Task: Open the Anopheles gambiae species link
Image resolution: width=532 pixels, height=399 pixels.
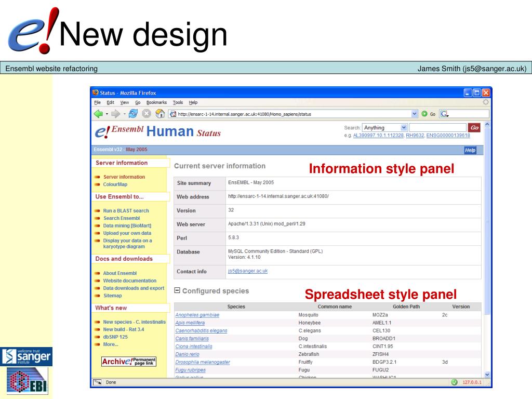Action: tap(197, 315)
